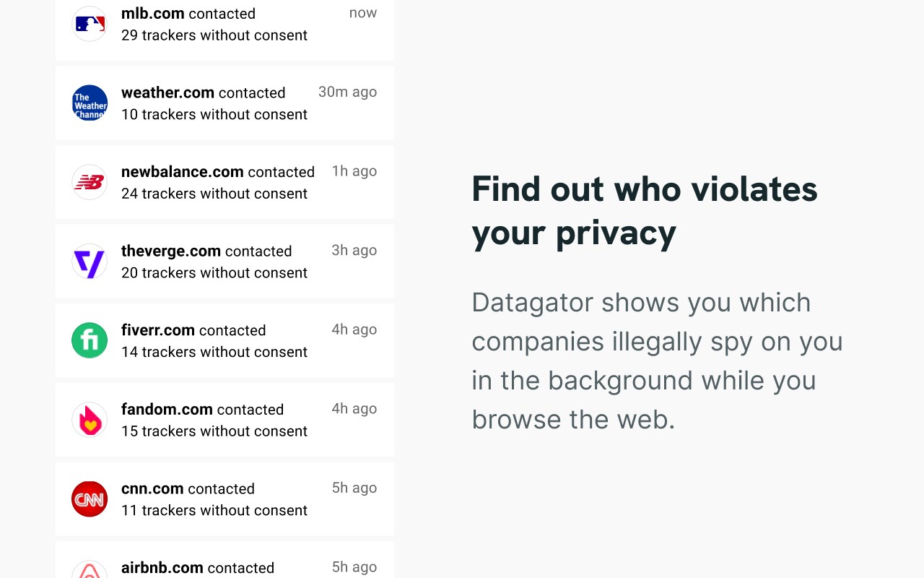The width and height of the screenshot is (924, 578).
Task: Click the Fiverr green logo icon
Action: pyautogui.click(x=90, y=340)
